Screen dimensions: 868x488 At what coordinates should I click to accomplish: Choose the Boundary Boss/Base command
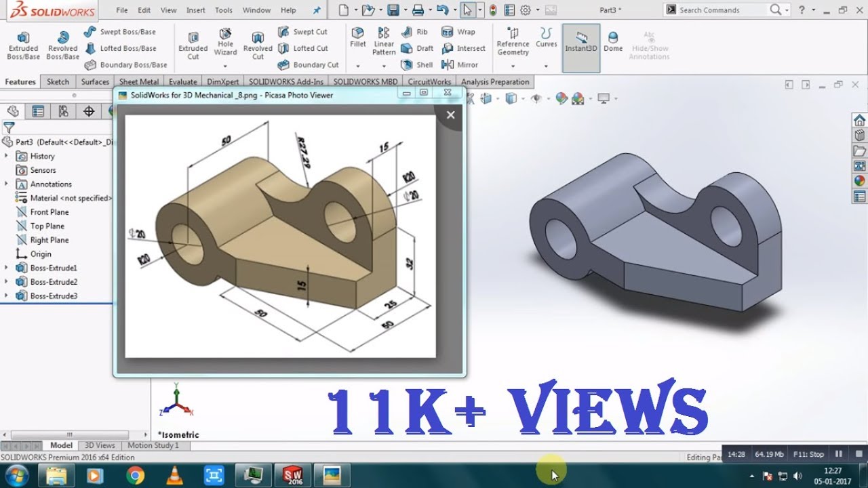125,65
